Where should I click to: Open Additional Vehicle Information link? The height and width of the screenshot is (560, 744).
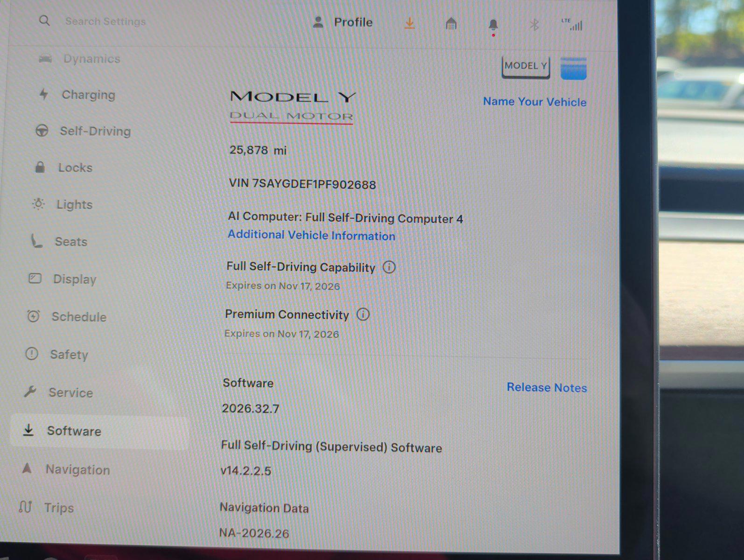[311, 235]
